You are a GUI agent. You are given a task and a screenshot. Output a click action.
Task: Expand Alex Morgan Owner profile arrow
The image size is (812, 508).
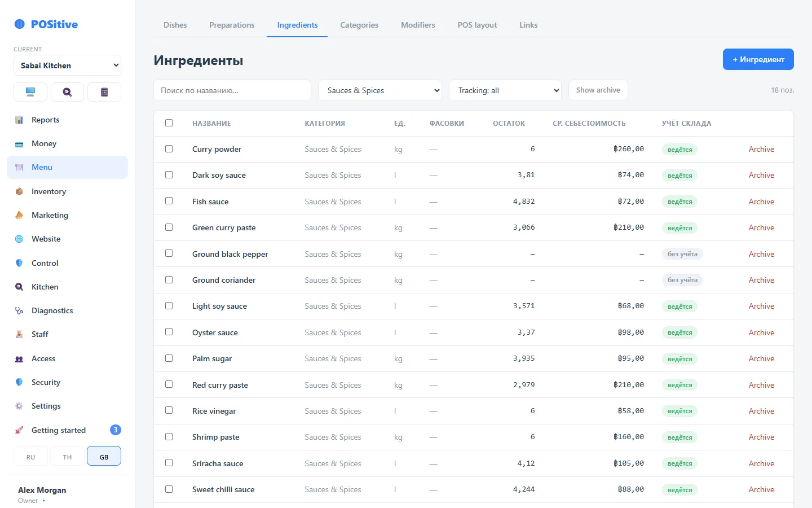coord(44,501)
